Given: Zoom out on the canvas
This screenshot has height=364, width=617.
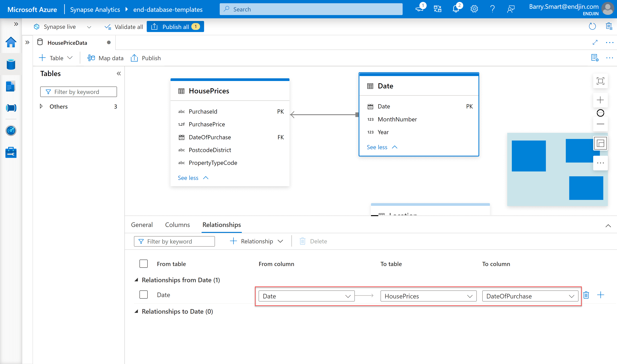Looking at the screenshot, I should (x=600, y=124).
